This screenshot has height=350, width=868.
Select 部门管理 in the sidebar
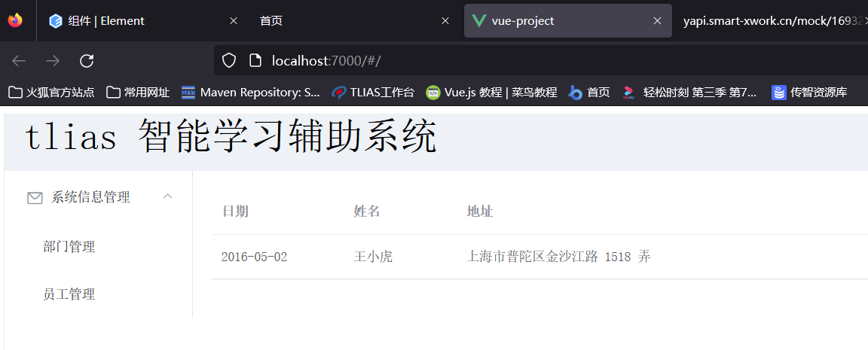coord(69,247)
